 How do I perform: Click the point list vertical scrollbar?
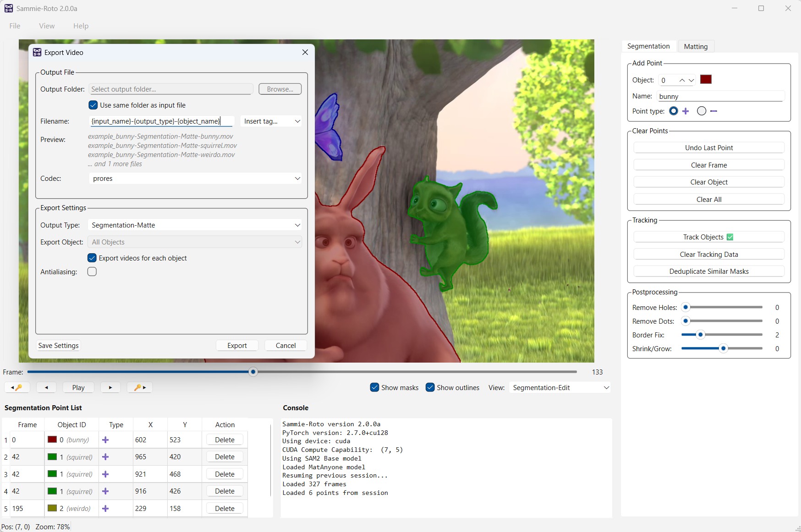[x=270, y=460]
